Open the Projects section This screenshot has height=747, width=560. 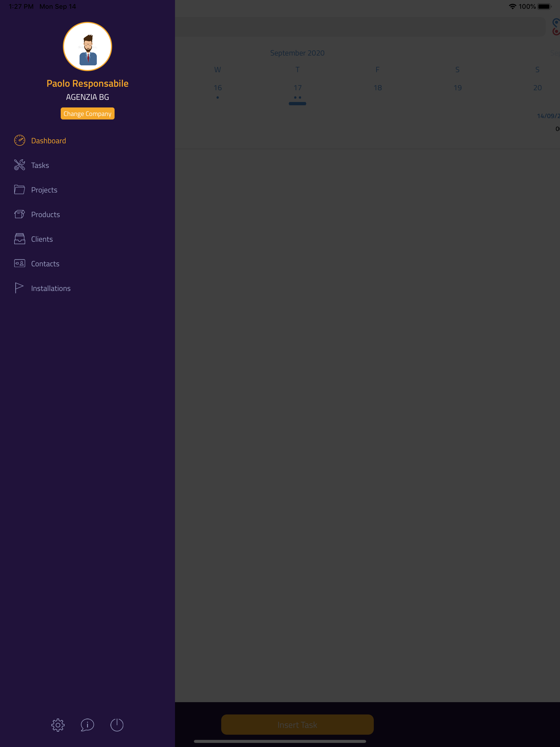click(44, 189)
